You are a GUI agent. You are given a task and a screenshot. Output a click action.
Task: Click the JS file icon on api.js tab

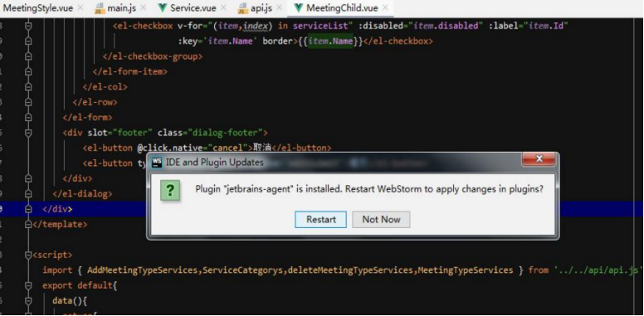[x=242, y=7]
